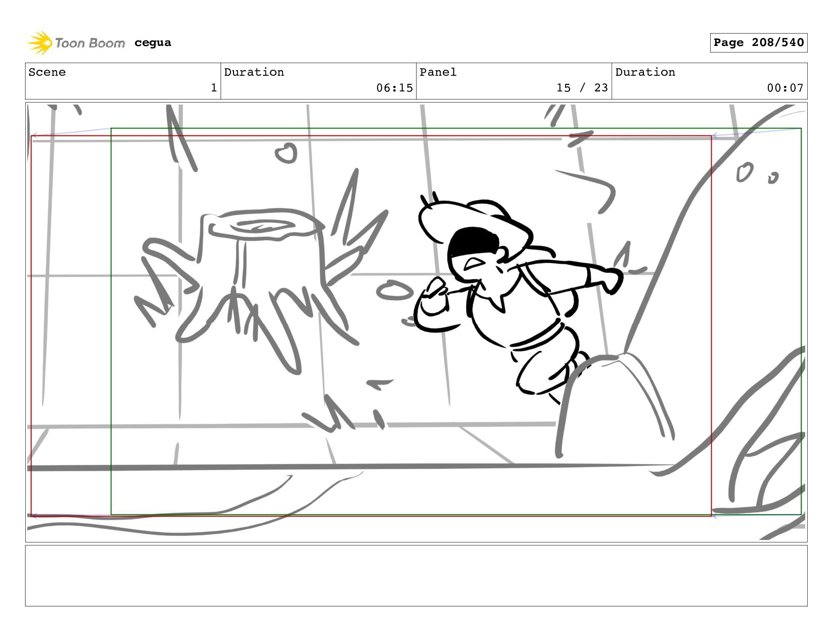Select the panel count "15 / 23"

pyautogui.click(x=582, y=88)
